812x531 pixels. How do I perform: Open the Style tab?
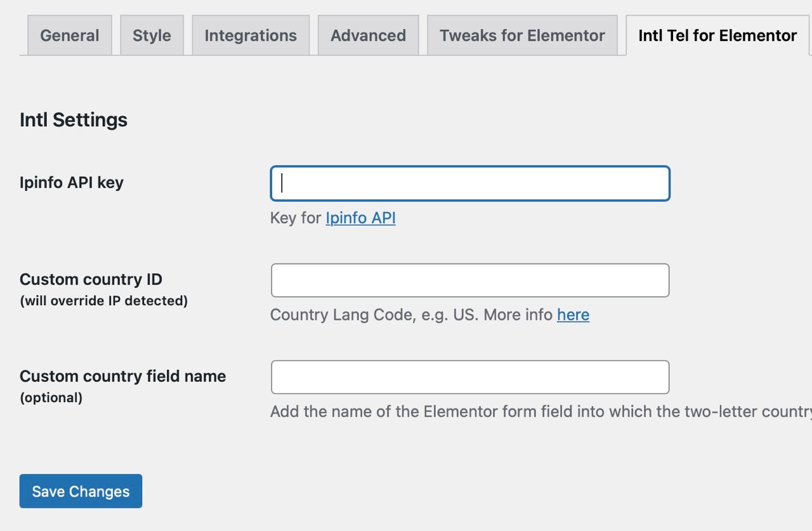click(x=152, y=36)
